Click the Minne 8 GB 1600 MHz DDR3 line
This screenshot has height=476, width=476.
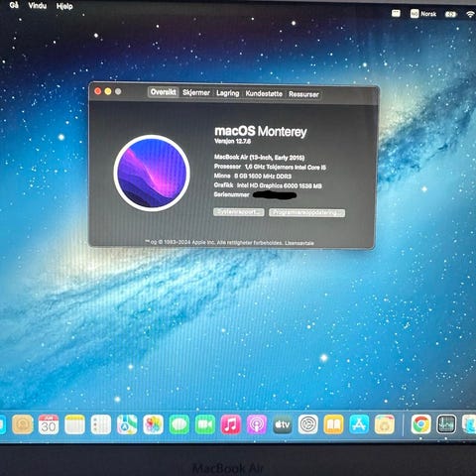point(253,177)
